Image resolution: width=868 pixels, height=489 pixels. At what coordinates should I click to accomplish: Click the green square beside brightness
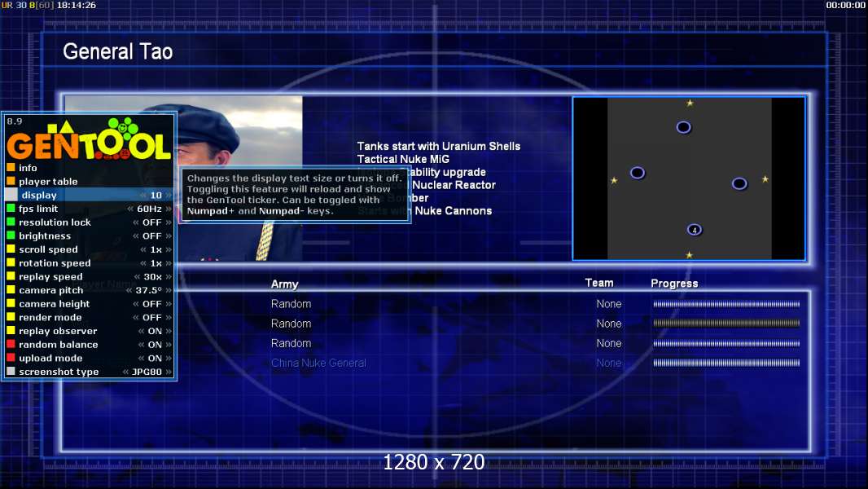pos(11,236)
